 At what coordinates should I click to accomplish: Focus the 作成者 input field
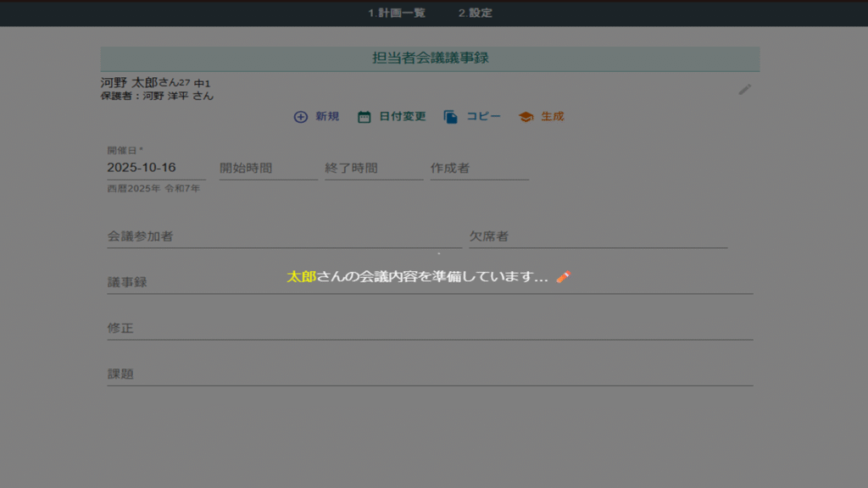tap(479, 168)
